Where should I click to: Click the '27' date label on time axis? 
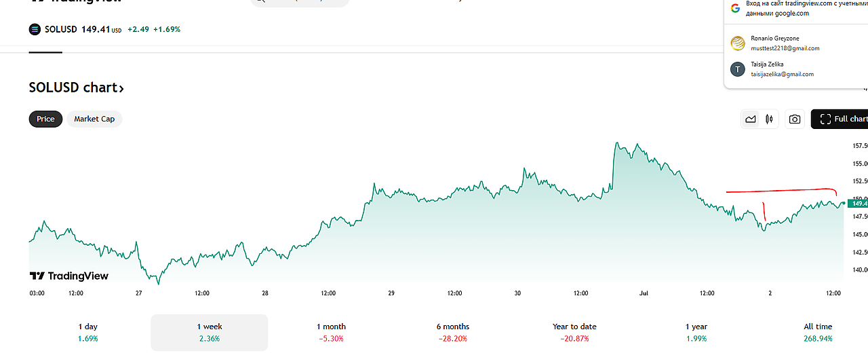[138, 293]
